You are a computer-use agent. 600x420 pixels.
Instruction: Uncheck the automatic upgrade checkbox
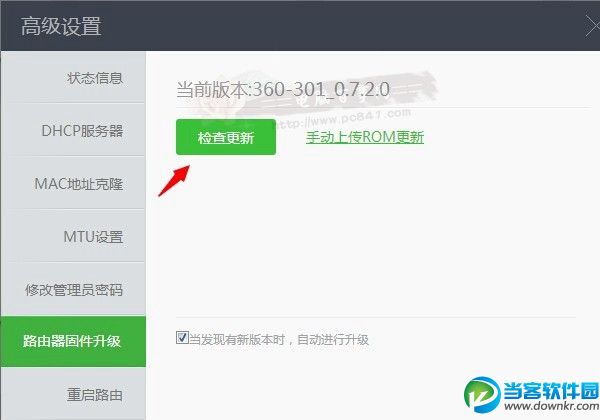pos(182,337)
